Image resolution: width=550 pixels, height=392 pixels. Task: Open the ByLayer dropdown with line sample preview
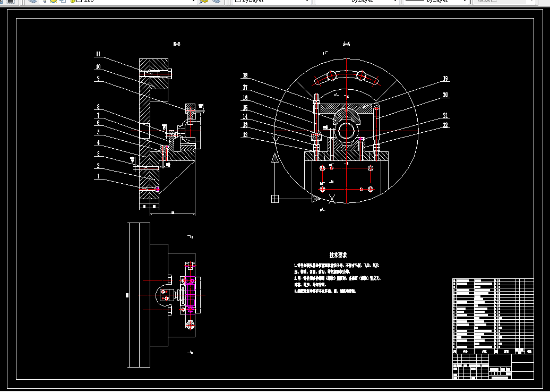436,2
